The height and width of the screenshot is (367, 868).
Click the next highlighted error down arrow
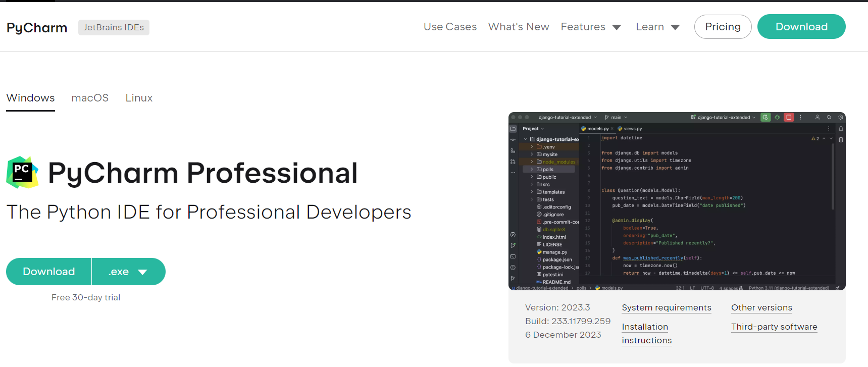(x=831, y=138)
